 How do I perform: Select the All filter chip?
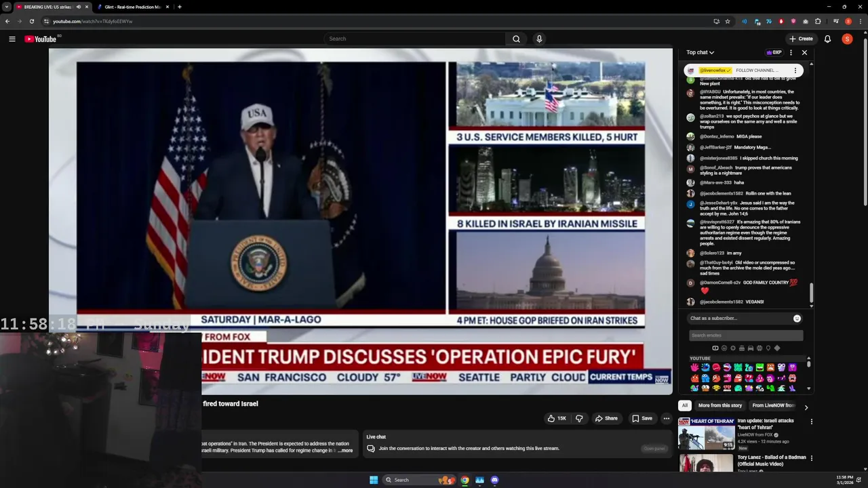[685, 405]
